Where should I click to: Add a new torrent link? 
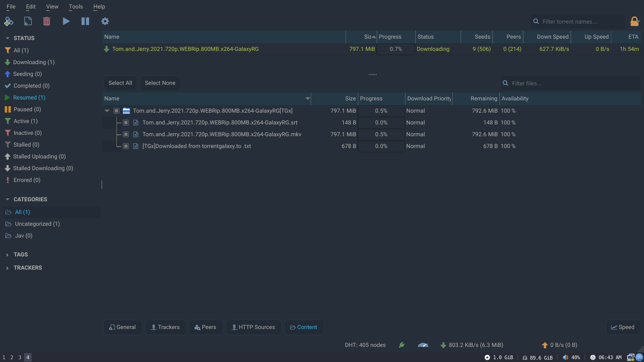tap(9, 21)
